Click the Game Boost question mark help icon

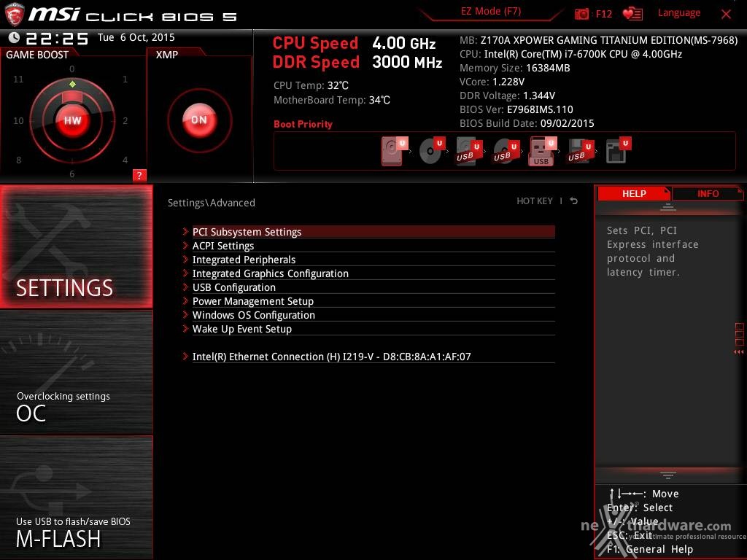click(139, 175)
